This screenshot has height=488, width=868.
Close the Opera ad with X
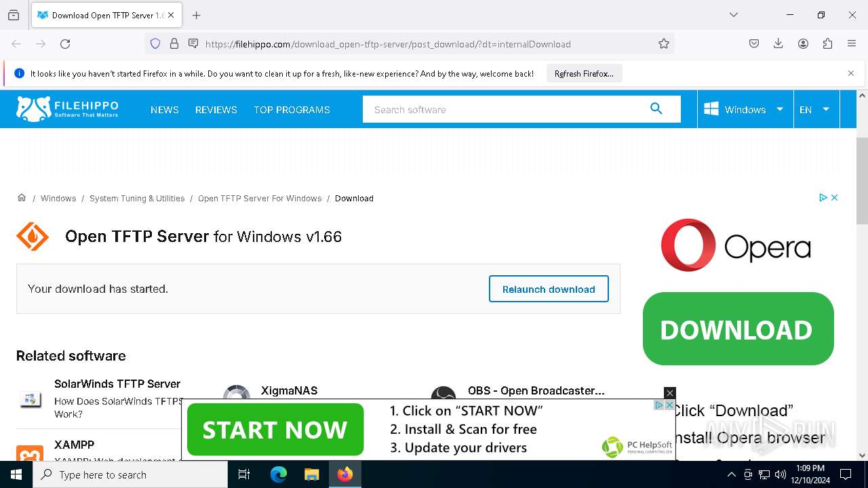coord(835,197)
